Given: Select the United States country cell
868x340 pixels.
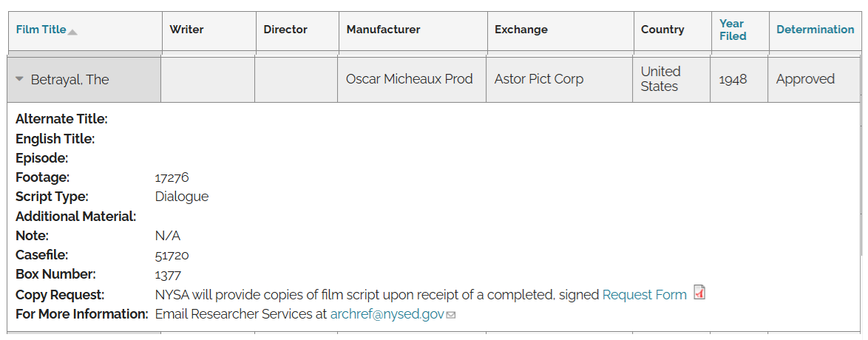Looking at the screenshot, I should pos(660,79).
